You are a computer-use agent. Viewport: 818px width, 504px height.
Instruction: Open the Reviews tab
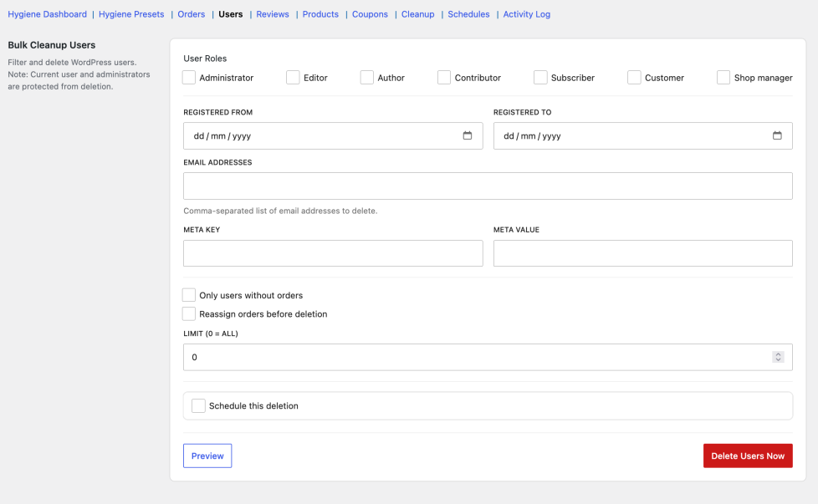[273, 14]
